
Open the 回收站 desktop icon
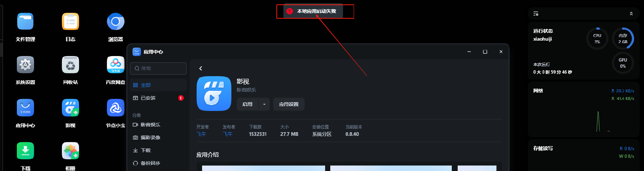pos(70,65)
